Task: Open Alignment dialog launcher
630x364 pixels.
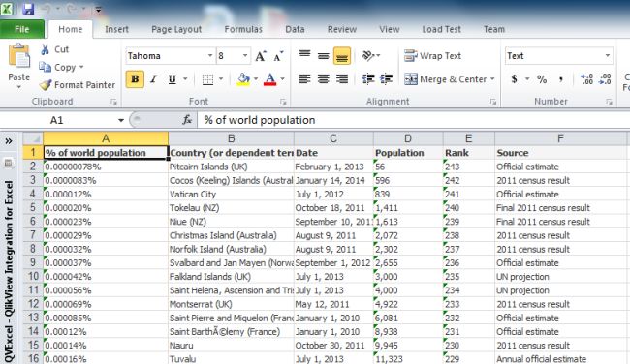Action: [x=493, y=102]
